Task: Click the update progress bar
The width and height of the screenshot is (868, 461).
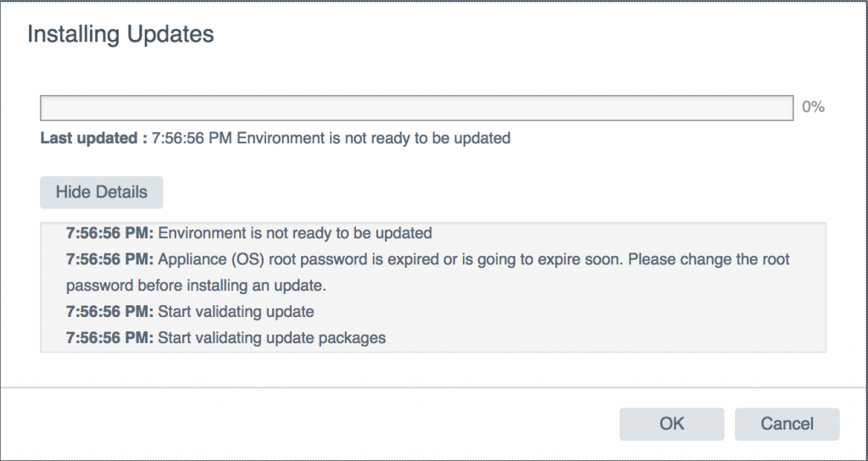Action: [417, 108]
